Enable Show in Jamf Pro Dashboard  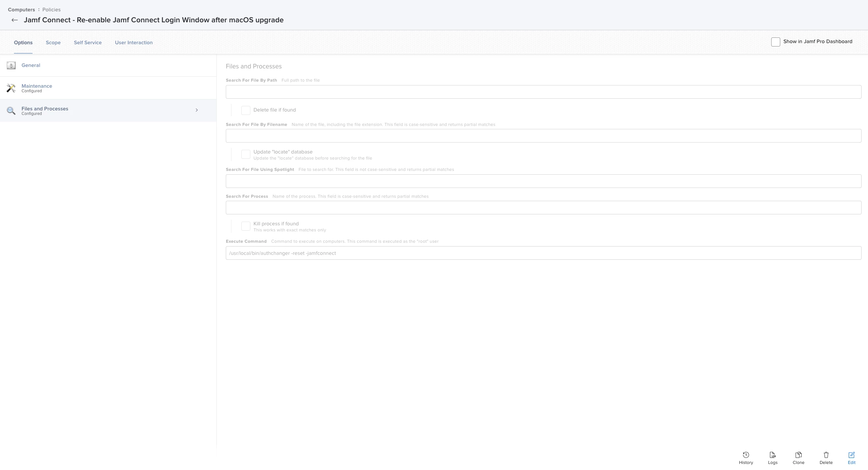coord(775,42)
